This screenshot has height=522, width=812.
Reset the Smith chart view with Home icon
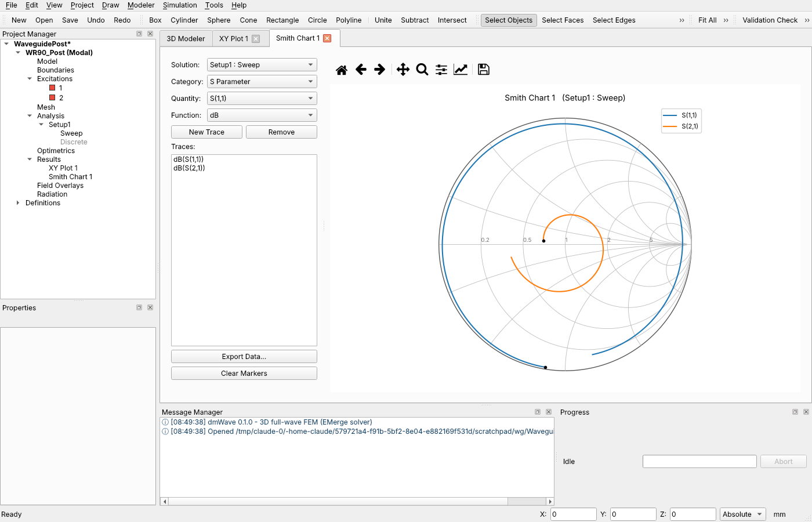coord(342,70)
